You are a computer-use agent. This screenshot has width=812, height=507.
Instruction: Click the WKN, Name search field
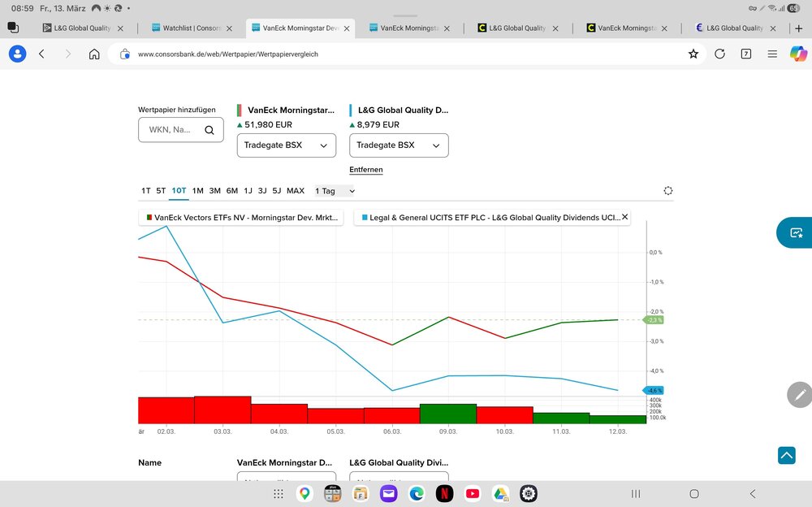click(x=181, y=130)
